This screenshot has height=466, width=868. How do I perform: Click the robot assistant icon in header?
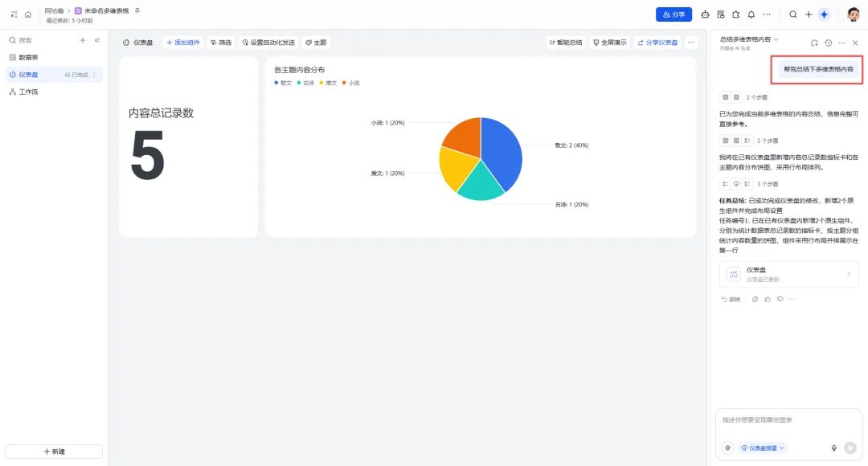point(705,14)
